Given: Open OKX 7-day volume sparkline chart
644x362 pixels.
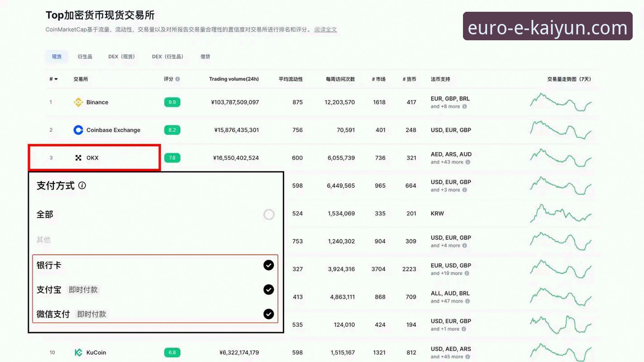Looking at the screenshot, I should (x=561, y=158).
